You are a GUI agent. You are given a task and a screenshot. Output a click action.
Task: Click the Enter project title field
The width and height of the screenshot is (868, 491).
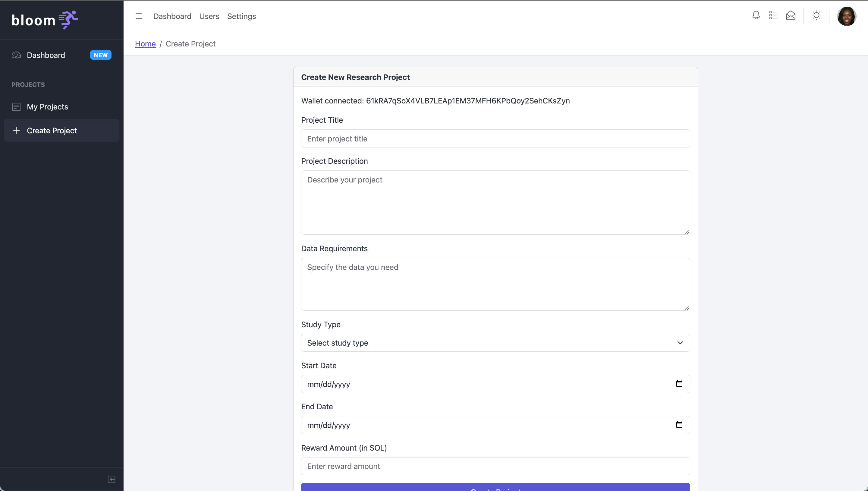pyautogui.click(x=495, y=139)
